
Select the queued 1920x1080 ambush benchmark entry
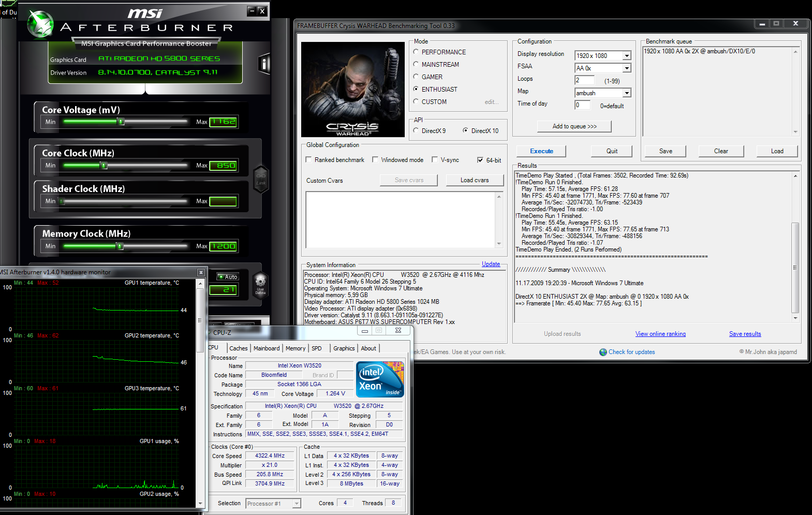[x=699, y=51]
